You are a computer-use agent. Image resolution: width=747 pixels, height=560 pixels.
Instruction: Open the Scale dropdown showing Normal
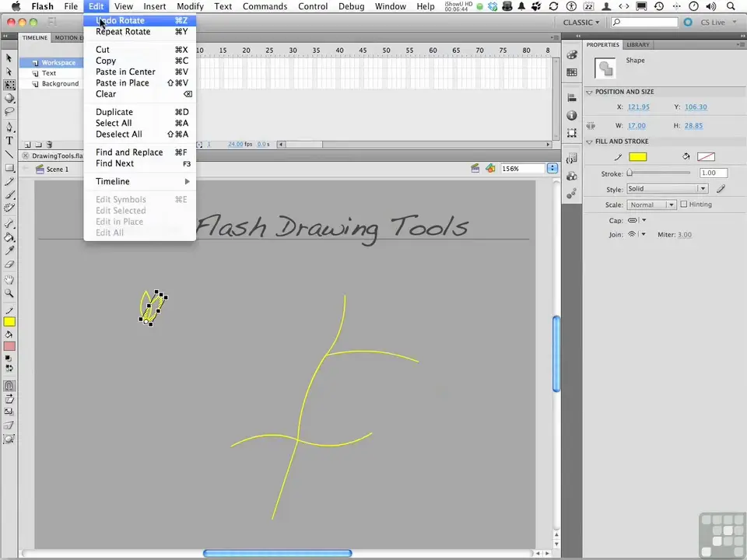[x=651, y=205]
